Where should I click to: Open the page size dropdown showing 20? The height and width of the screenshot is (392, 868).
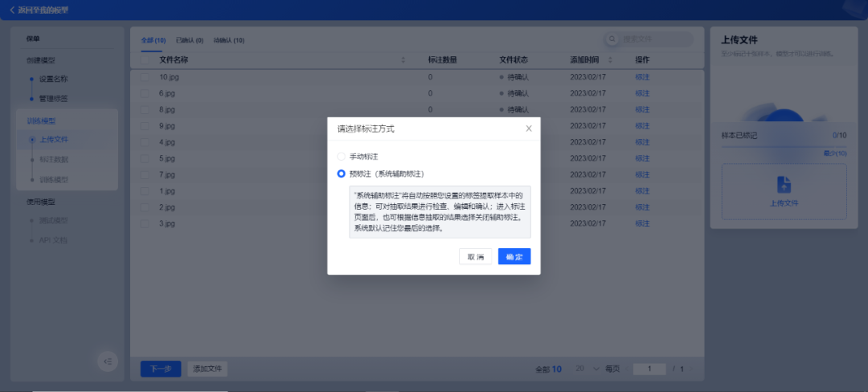(588, 369)
